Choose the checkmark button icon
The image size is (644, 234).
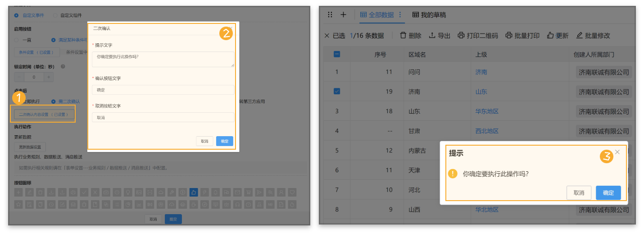(x=84, y=193)
